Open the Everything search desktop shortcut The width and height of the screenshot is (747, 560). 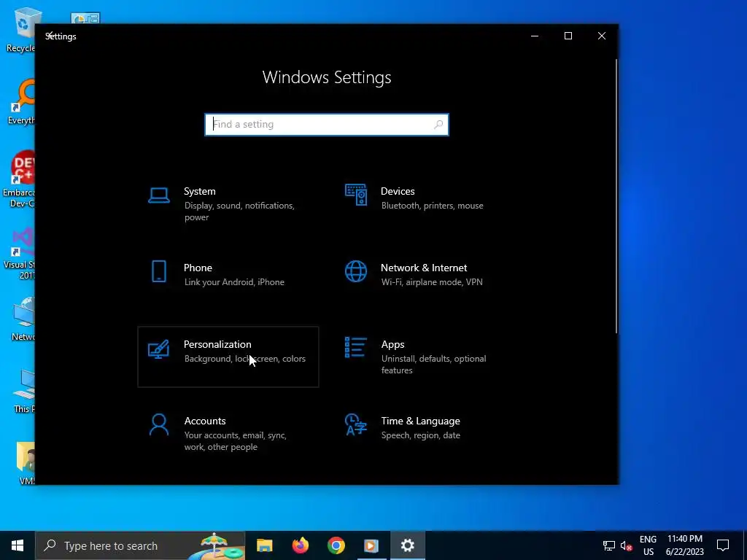click(x=20, y=102)
